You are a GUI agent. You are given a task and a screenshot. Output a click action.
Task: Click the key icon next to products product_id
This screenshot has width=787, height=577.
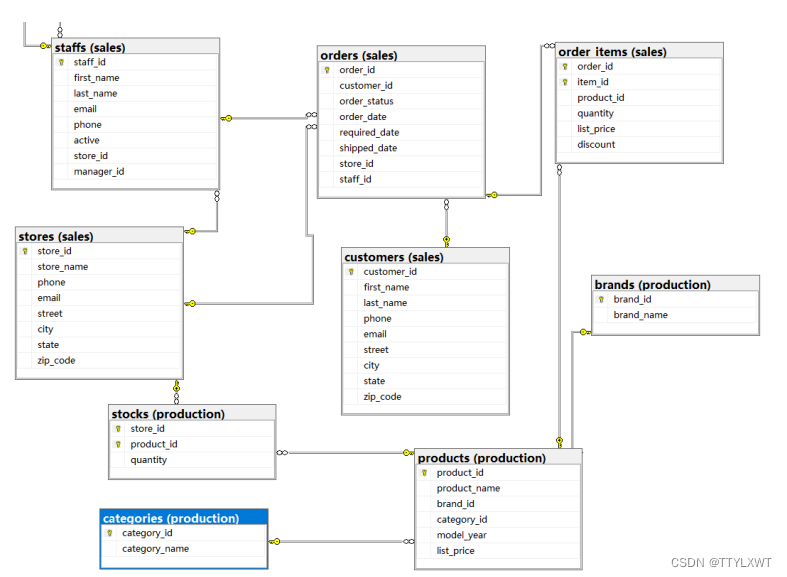[424, 473]
